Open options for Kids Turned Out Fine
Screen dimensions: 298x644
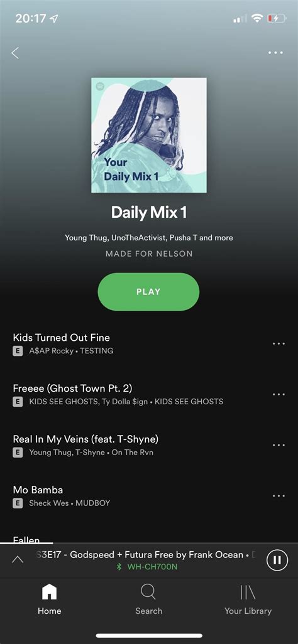click(x=279, y=344)
